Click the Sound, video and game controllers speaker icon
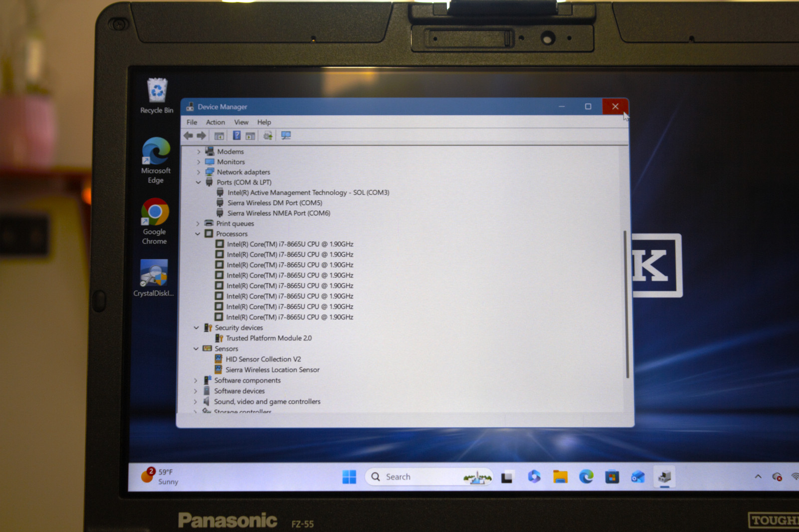The image size is (799, 532). [206, 401]
